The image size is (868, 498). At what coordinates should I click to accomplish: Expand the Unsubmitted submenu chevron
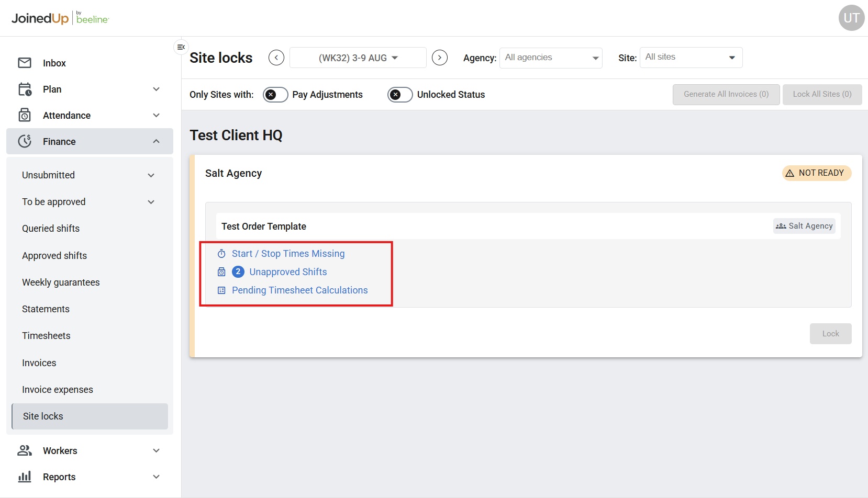[x=151, y=175]
